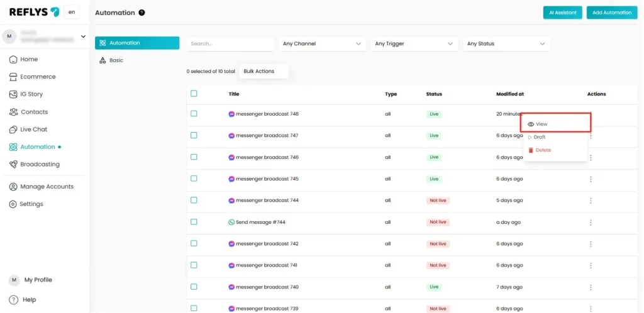Click the AI Assistant button
Screen dimensions: 644x313
[562, 13]
